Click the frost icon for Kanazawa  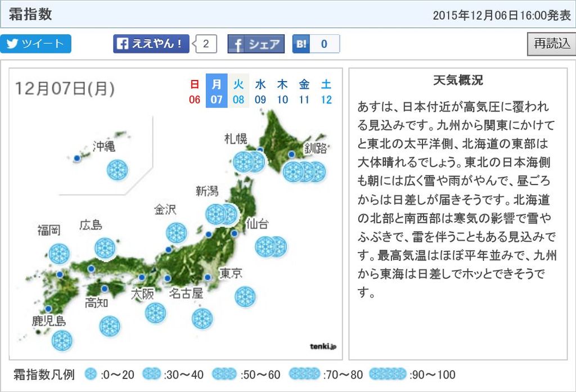point(176,232)
